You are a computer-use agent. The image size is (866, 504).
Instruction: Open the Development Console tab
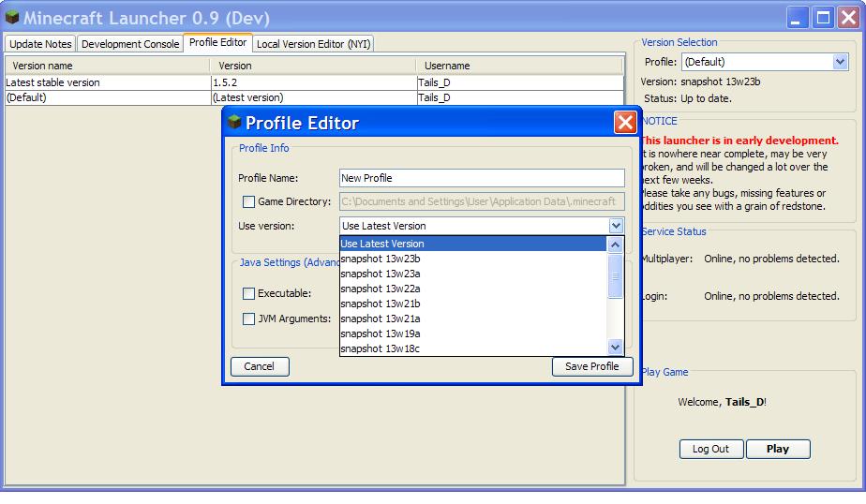(x=130, y=44)
